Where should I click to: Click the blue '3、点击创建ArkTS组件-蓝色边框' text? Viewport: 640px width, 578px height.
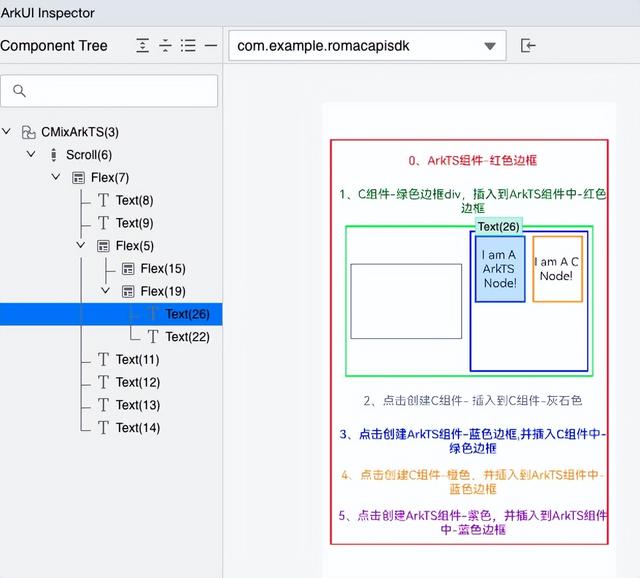[x=473, y=441]
